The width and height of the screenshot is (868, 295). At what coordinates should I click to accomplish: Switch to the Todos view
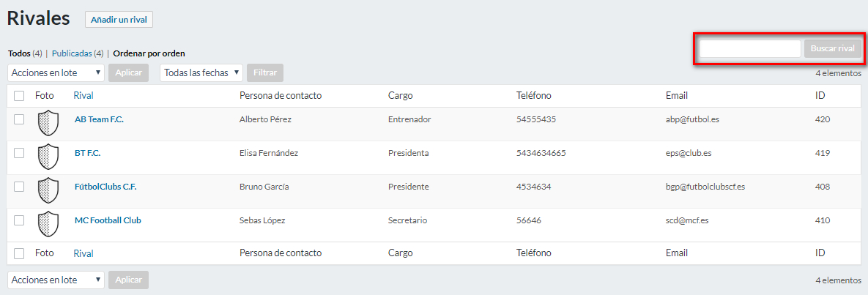18,53
